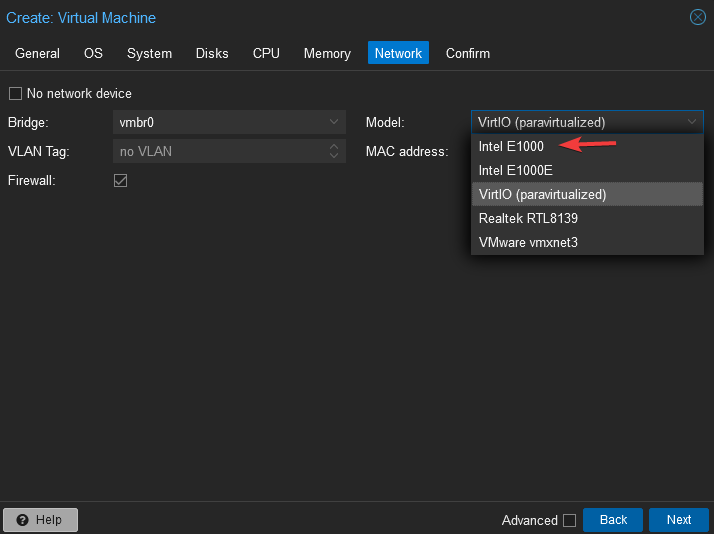Go to the Memory tab
714x534 pixels.
(x=327, y=53)
